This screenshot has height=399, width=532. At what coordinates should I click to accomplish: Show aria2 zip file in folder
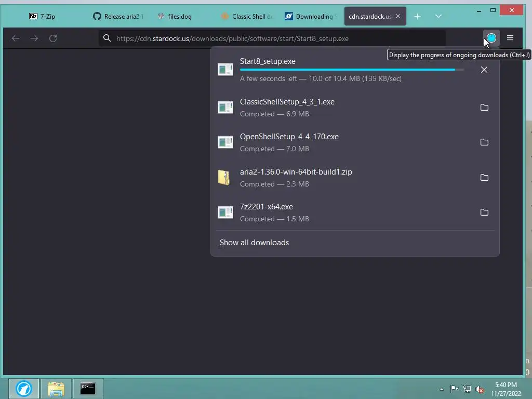tap(484, 178)
